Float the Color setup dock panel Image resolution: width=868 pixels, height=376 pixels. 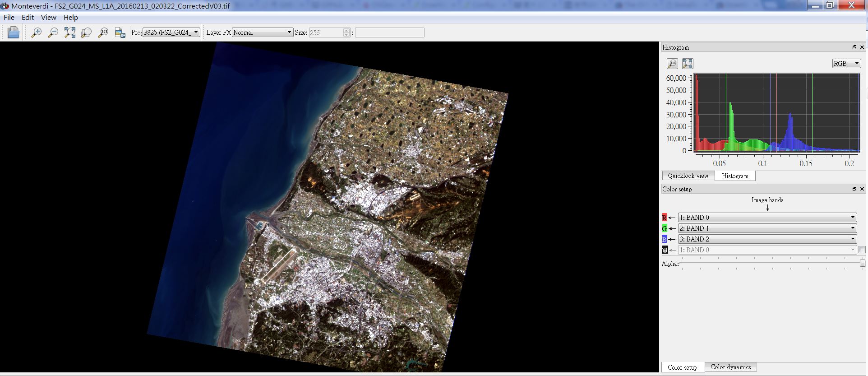point(854,189)
